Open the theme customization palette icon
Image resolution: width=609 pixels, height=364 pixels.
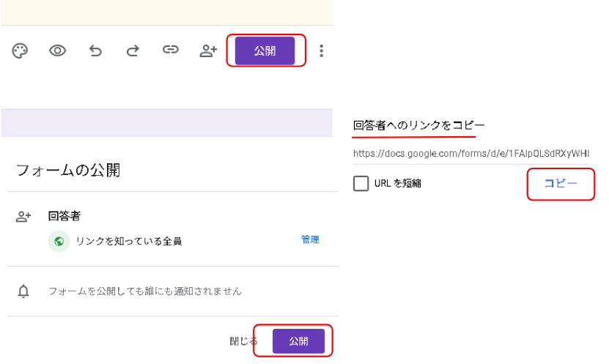point(20,51)
